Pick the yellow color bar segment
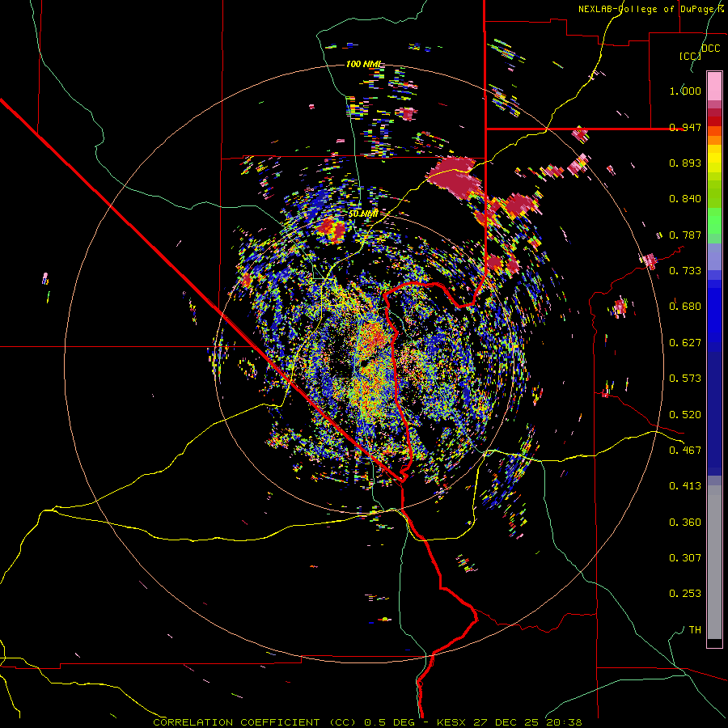Screen dimensions: 728x728 pos(714,159)
